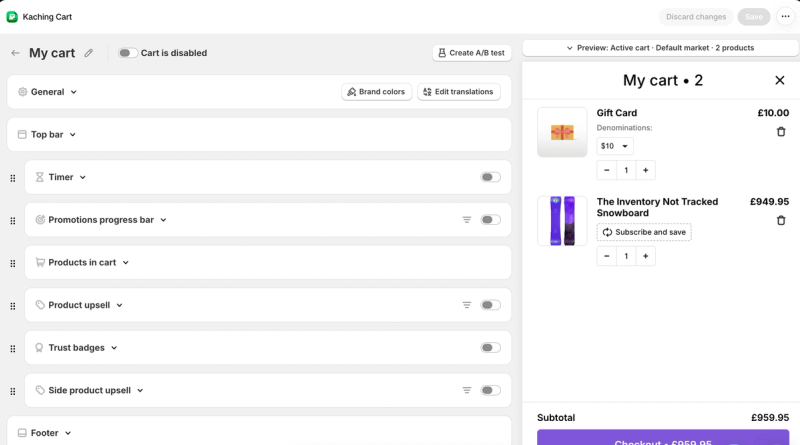Image resolution: width=800 pixels, height=445 pixels.
Task: Click the £949.95 snowboard price
Action: (x=769, y=202)
